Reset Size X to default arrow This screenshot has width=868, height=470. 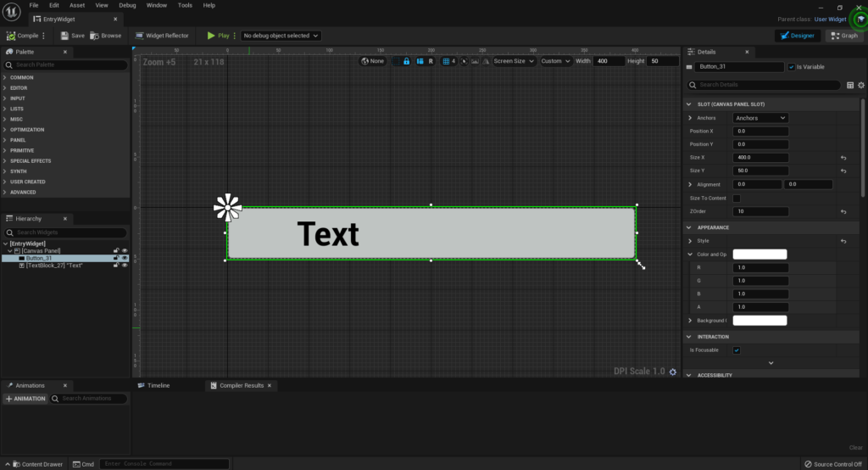(x=843, y=158)
